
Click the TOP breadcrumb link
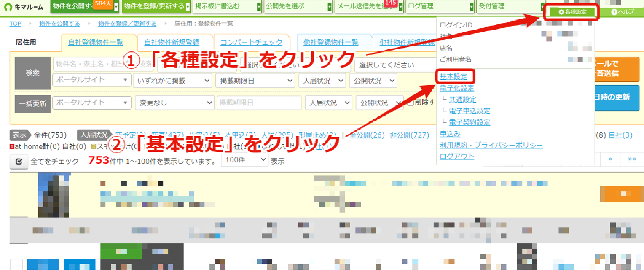pyautogui.click(x=15, y=24)
